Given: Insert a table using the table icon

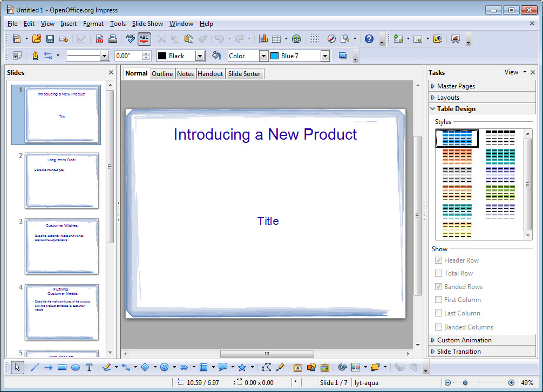Looking at the screenshot, I should click(x=276, y=39).
